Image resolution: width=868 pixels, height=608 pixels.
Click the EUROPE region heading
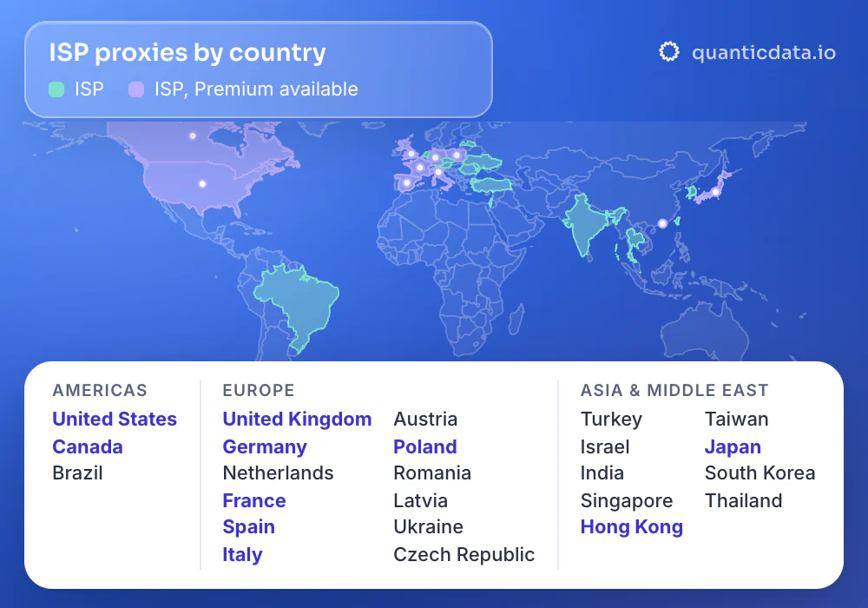(x=259, y=390)
